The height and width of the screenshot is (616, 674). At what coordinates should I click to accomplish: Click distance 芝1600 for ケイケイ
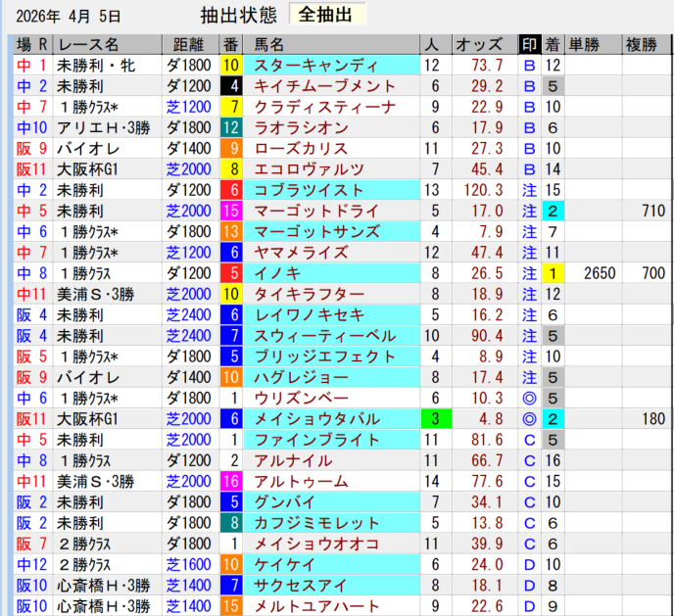pos(189,564)
